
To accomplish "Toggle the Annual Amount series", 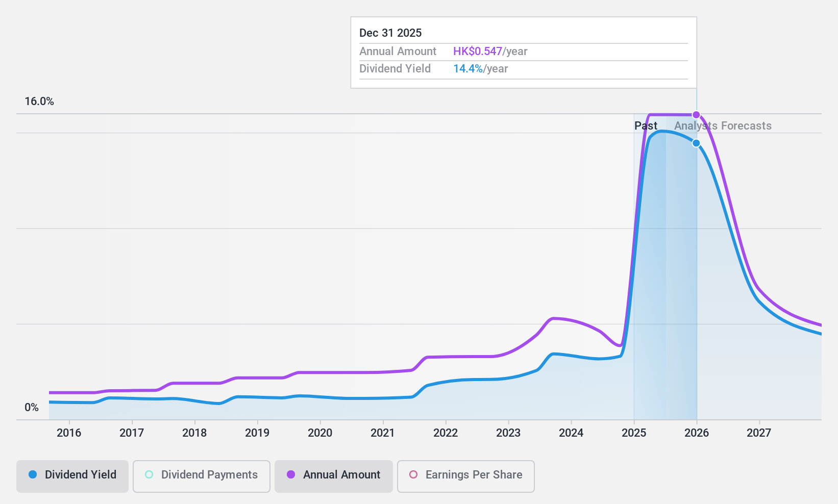I will click(x=334, y=476).
